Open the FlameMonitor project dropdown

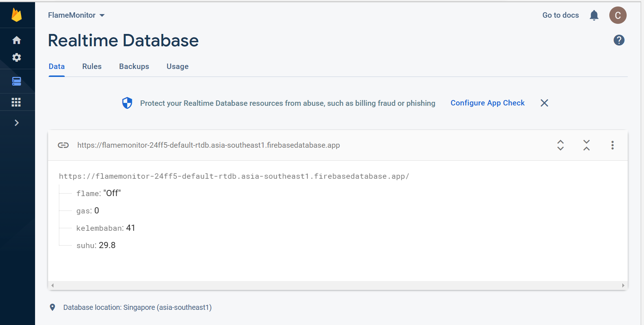tap(76, 15)
